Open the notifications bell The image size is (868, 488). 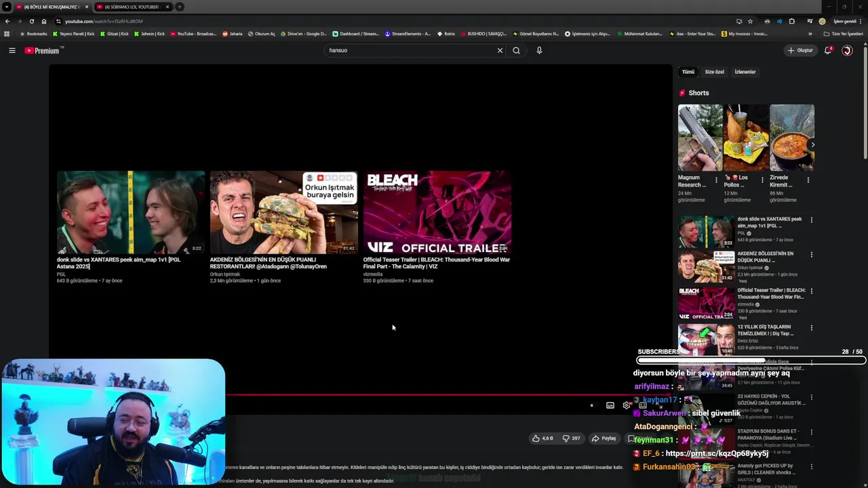828,50
